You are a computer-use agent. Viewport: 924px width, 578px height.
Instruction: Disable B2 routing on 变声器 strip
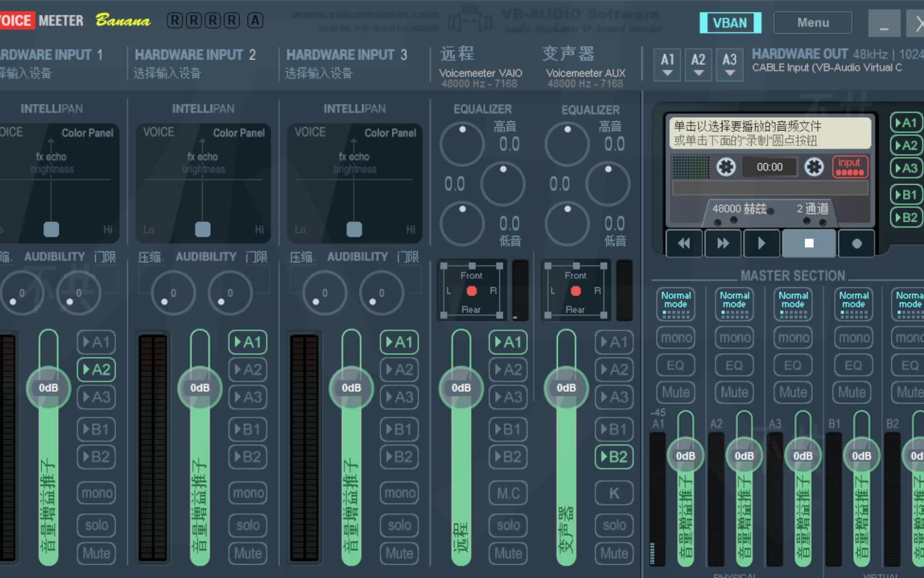614,457
